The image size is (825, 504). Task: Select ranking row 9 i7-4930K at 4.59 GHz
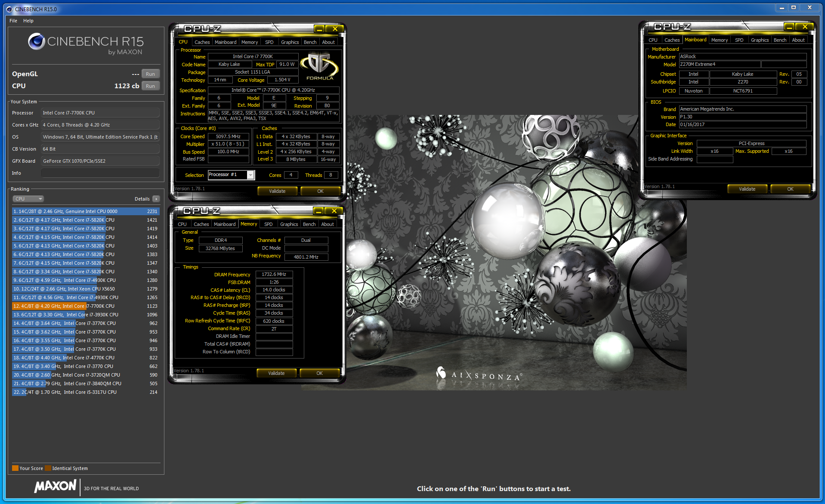86,280
